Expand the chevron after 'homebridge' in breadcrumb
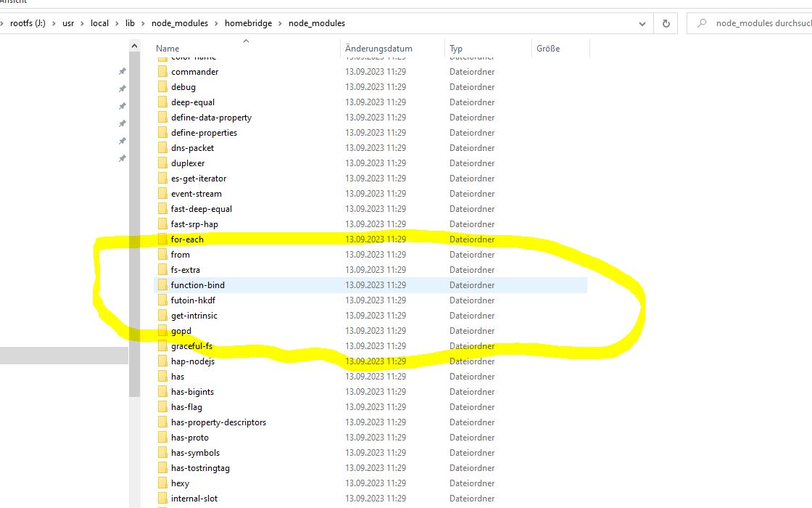The image size is (812, 508). click(x=281, y=23)
